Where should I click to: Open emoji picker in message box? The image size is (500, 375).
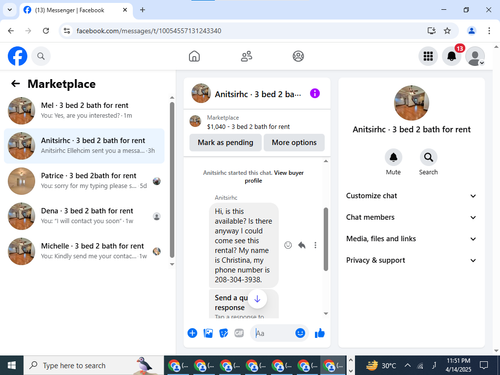(x=300, y=333)
